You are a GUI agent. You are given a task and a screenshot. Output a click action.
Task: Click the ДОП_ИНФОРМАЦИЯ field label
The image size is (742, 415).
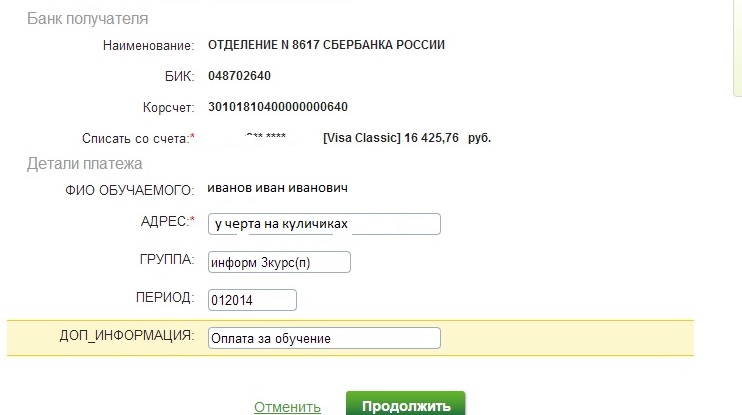point(127,336)
